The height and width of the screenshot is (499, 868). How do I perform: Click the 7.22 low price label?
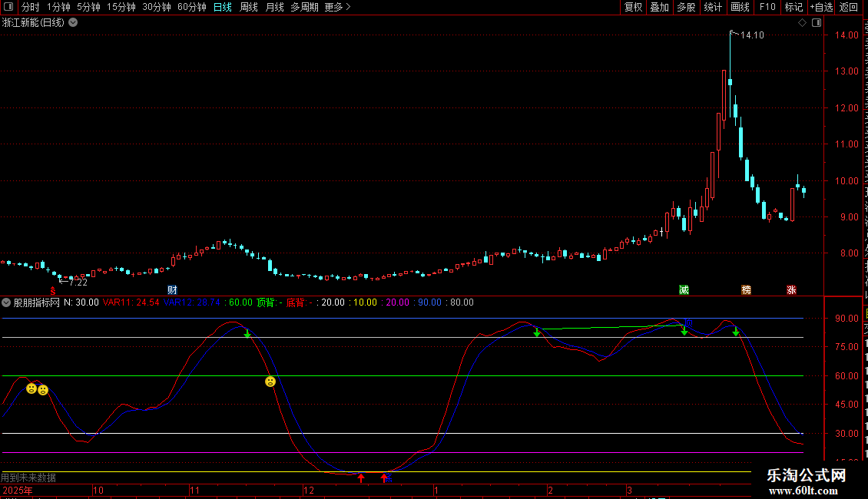click(78, 283)
